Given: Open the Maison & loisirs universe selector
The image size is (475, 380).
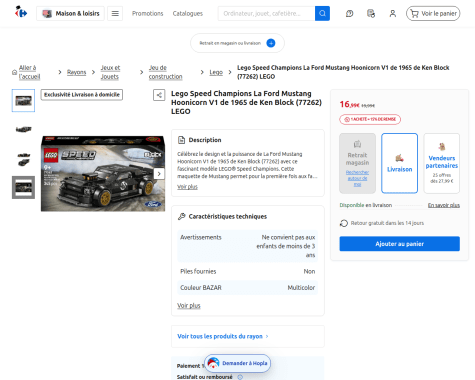Looking at the screenshot, I should pyautogui.click(x=70, y=14).
